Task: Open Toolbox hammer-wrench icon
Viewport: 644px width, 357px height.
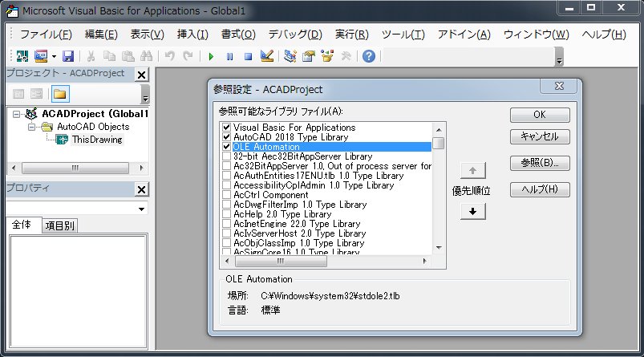Action: coord(346,56)
